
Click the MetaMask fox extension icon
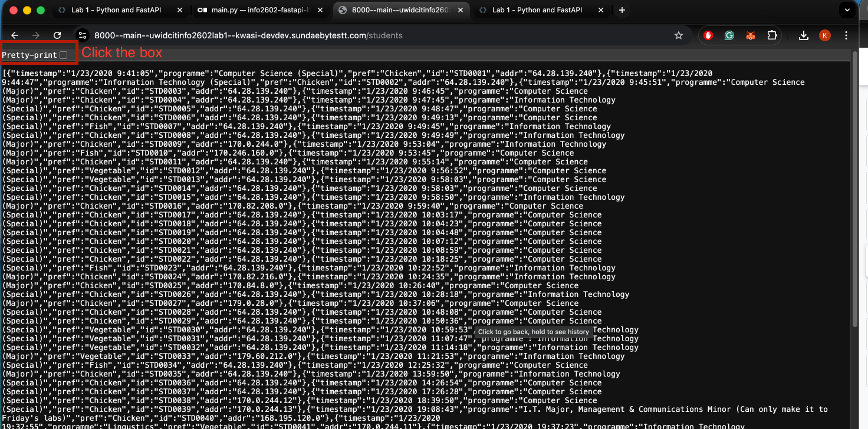click(750, 35)
